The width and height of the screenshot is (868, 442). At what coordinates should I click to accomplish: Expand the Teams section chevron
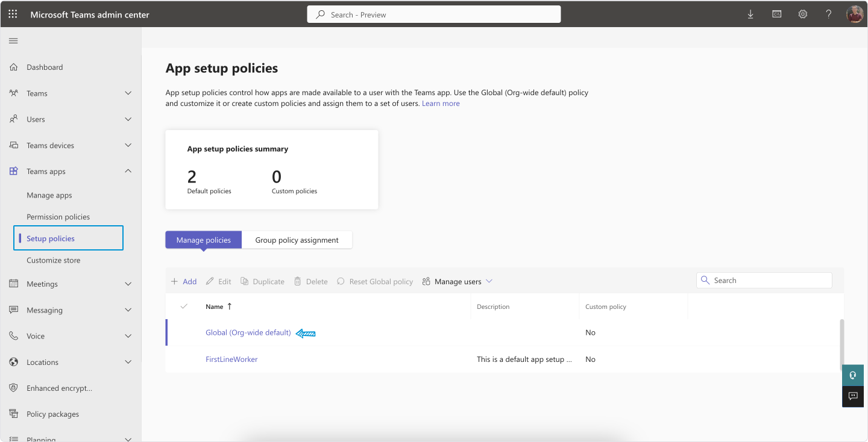tap(128, 93)
